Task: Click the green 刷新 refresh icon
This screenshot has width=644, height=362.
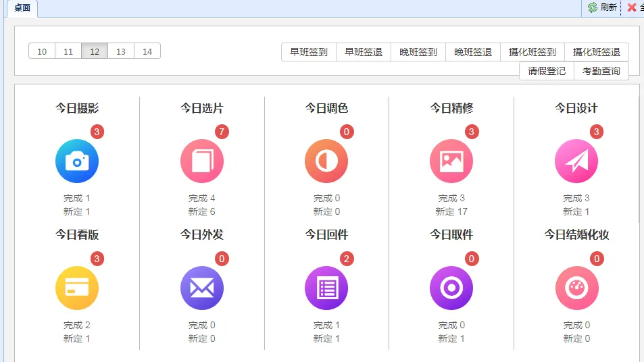Action: [x=593, y=7]
